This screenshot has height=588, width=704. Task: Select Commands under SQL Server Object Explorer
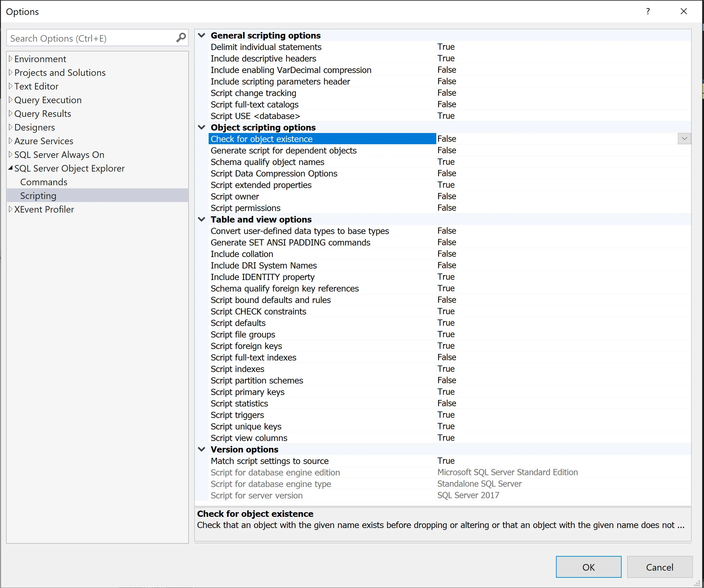(x=44, y=182)
